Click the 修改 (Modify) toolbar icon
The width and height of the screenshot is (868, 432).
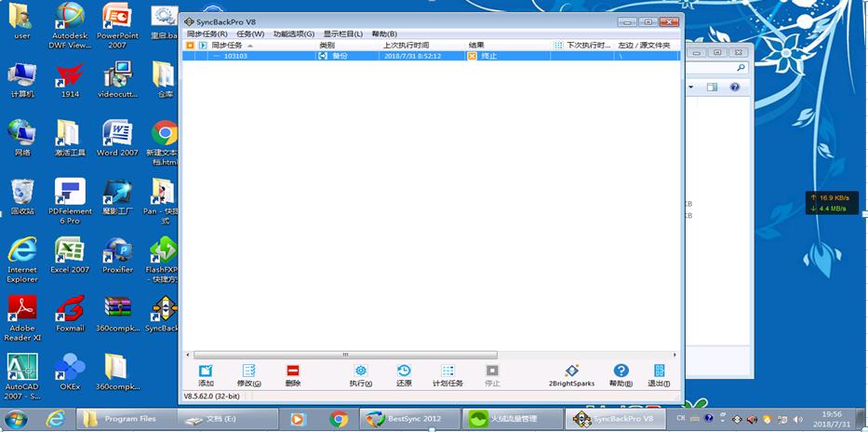(248, 371)
